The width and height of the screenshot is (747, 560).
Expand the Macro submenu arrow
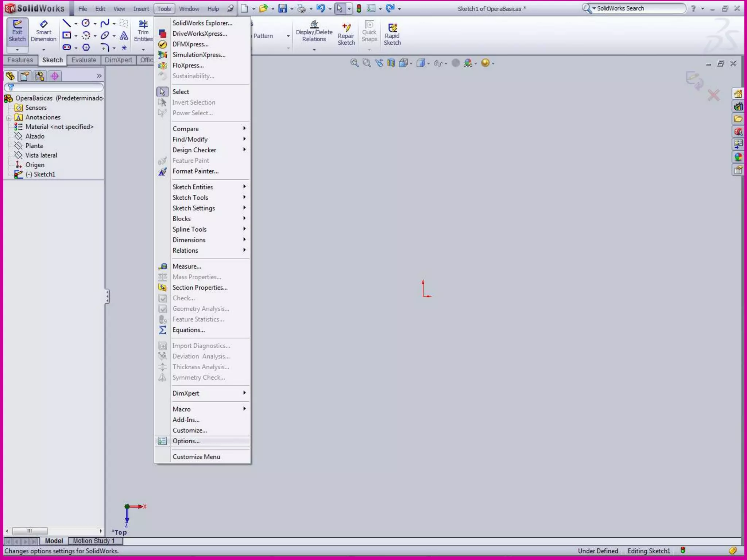click(244, 409)
